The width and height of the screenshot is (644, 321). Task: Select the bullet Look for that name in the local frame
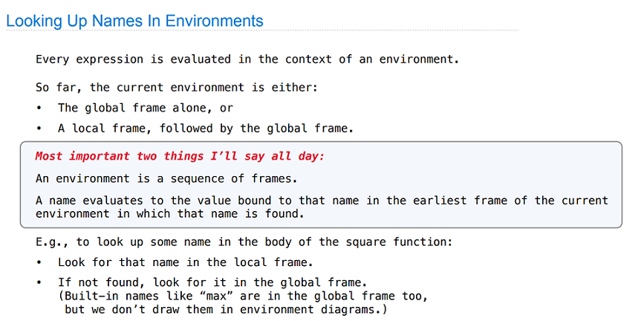coord(183,262)
